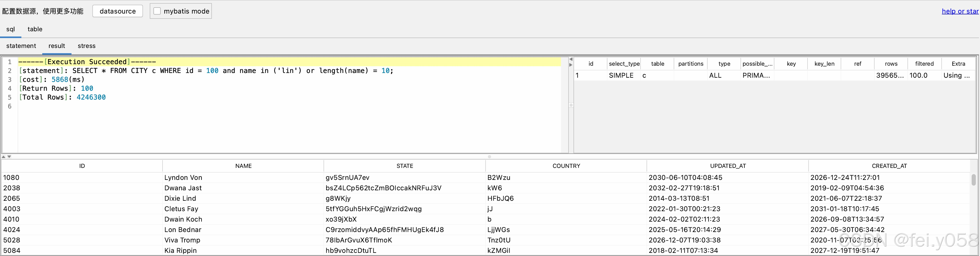This screenshot has height=256, width=980.
Task: Open the help or star link
Action: 960,11
